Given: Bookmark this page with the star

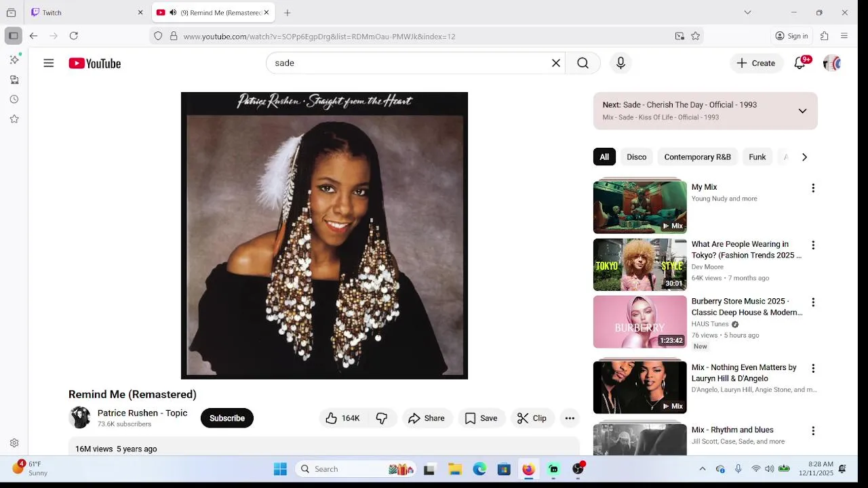Looking at the screenshot, I should 695,36.
